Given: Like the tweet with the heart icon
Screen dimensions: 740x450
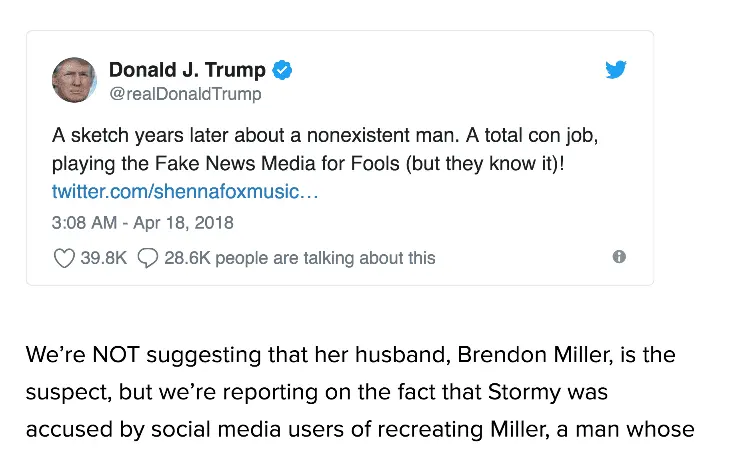Looking at the screenshot, I should pos(64,258).
